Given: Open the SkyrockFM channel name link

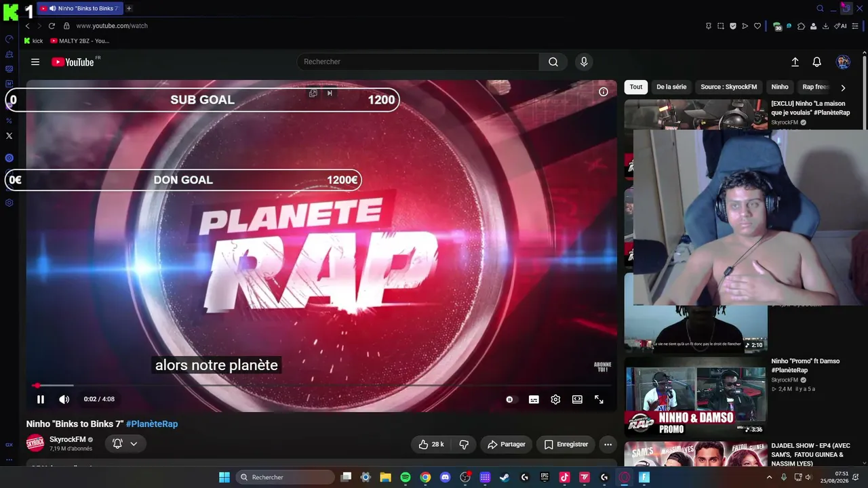Looking at the screenshot, I should pyautogui.click(x=68, y=439).
